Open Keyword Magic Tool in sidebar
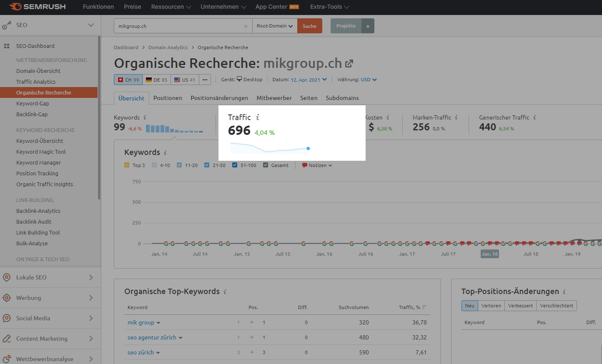Viewport: 602px width, 364px height. click(41, 152)
